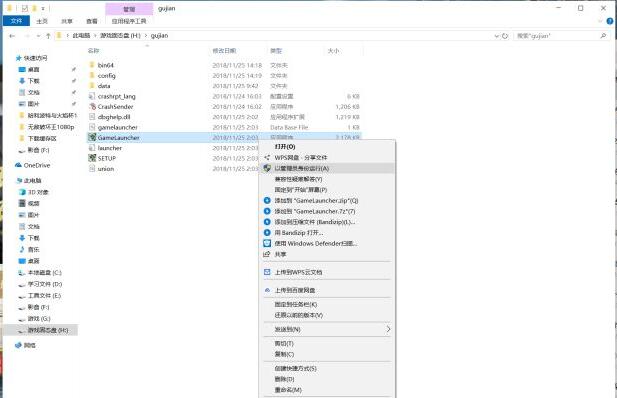The width and height of the screenshot is (617, 398).
Task: Open the blue File ribbon tab
Action: pyautogui.click(x=16, y=21)
